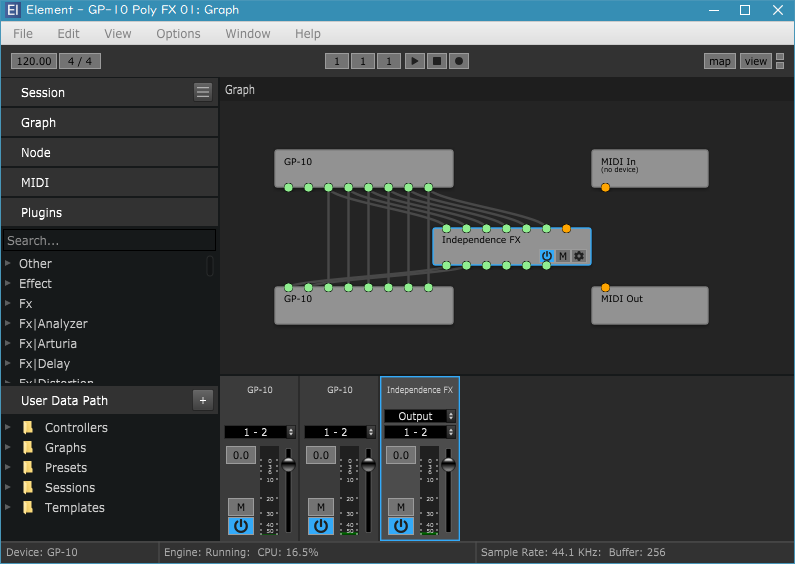Stop transport with the stop button
795x564 pixels.
437,61
